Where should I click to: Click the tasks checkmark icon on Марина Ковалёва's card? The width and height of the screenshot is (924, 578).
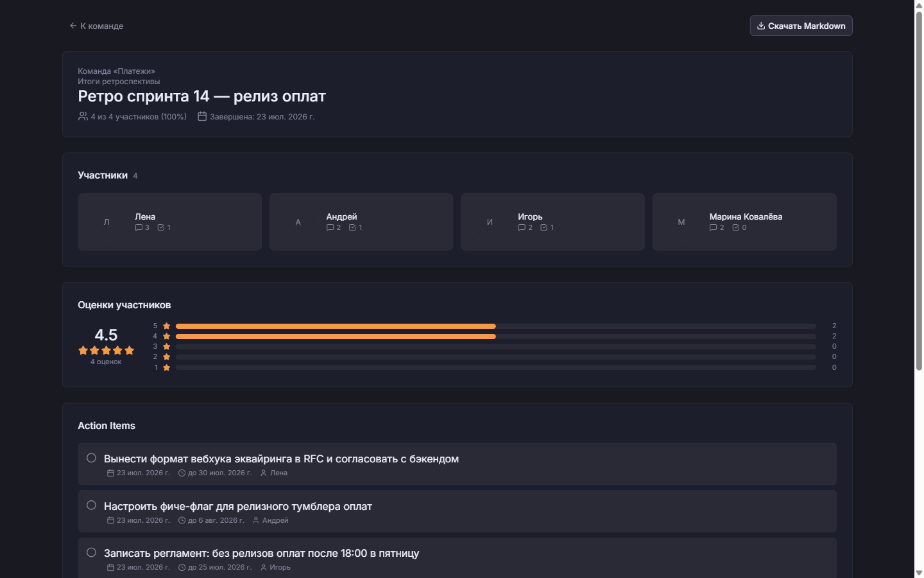coord(736,227)
